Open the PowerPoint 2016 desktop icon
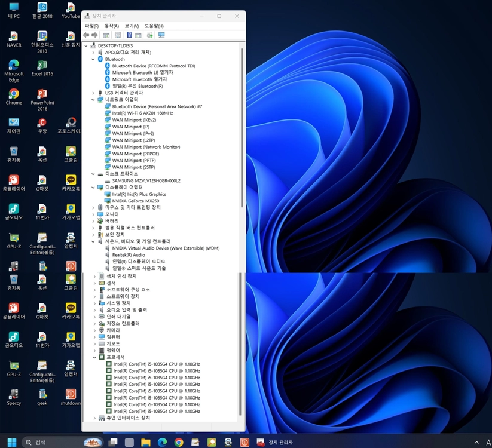The height and width of the screenshot is (448, 492). pyautogui.click(x=42, y=100)
